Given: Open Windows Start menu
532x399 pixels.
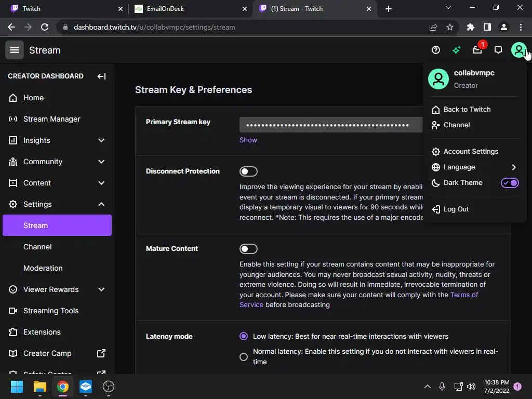Looking at the screenshot, I should click(x=17, y=387).
